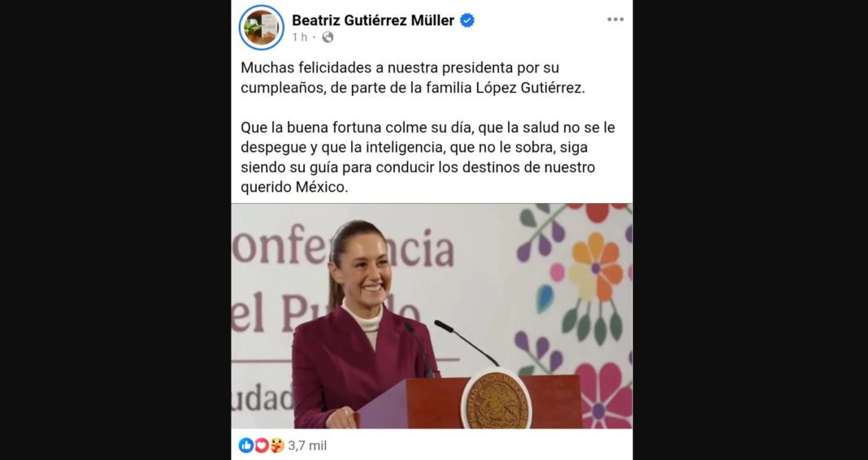Click the words 'querido México' in post
The width and height of the screenshot is (868, 460).
click(x=294, y=187)
